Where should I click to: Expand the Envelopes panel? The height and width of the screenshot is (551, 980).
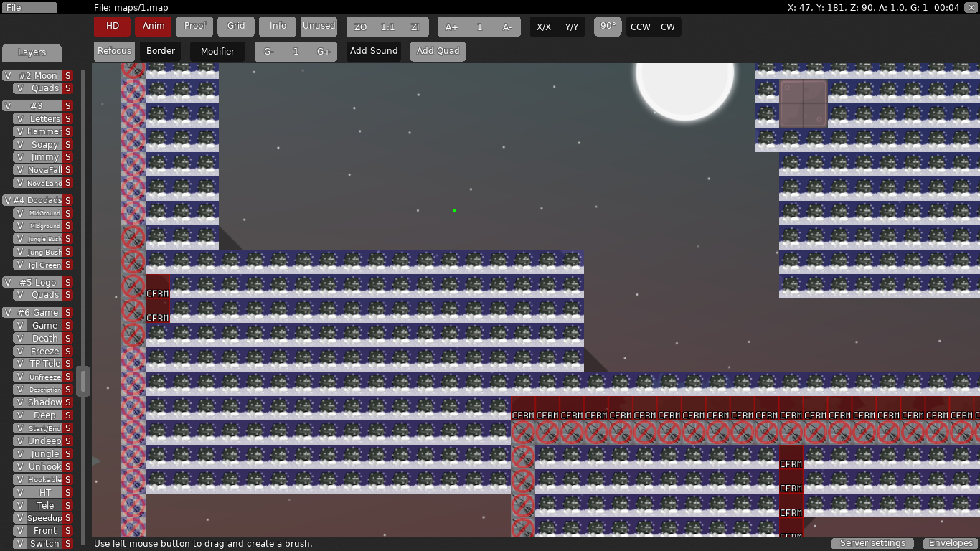pos(951,543)
